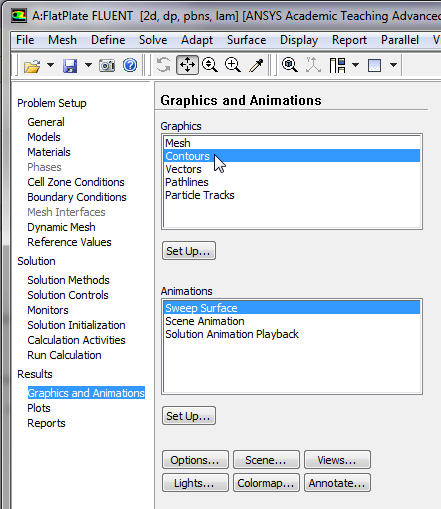This screenshot has height=509, width=441.
Task: Click the zoom in magnifier icon
Action: pos(232,65)
